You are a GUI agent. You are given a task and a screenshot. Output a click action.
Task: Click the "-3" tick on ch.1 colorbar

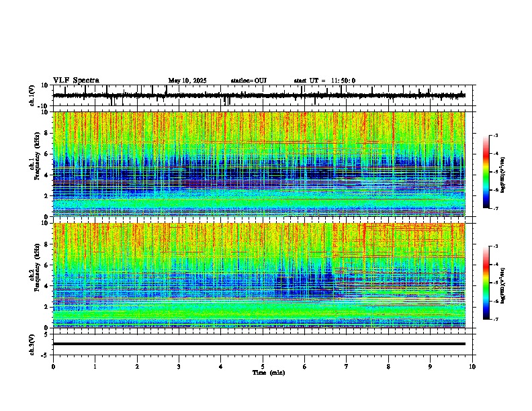(495, 136)
